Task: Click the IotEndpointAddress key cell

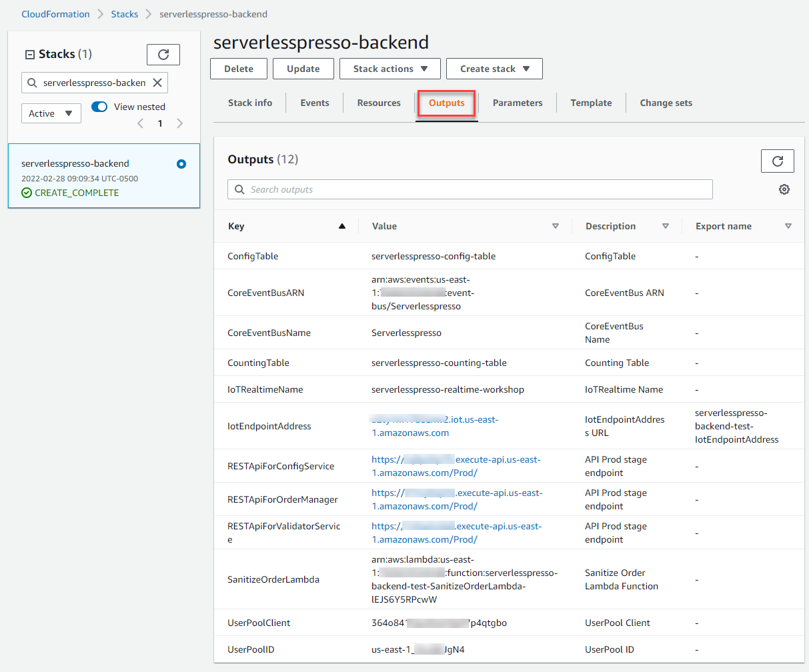Action: tap(269, 426)
